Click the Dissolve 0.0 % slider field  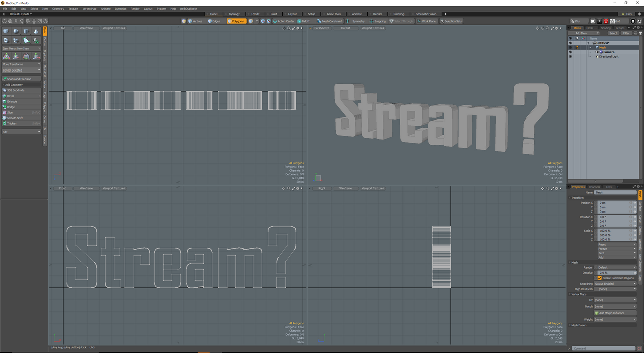(615, 273)
